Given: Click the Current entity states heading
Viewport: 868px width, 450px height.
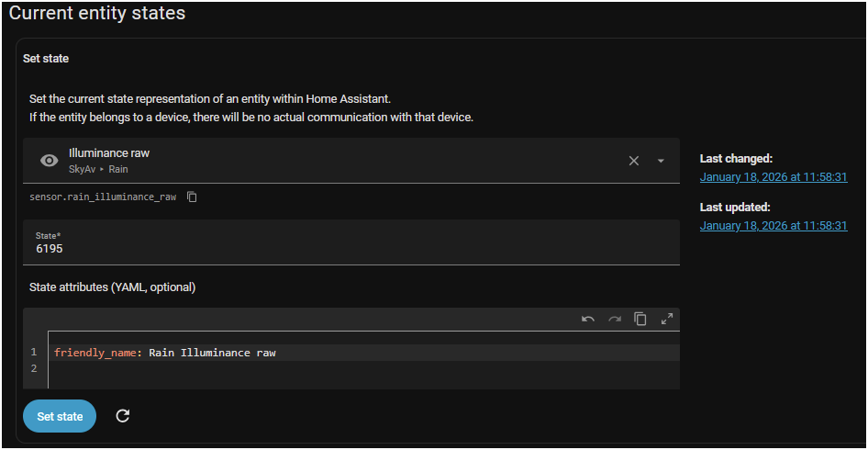Looking at the screenshot, I should click(x=97, y=14).
